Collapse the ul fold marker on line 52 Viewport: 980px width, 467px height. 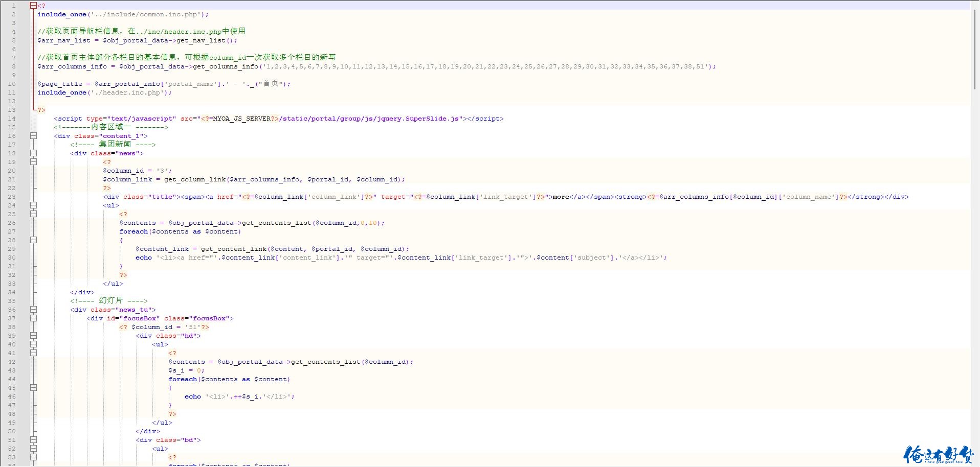pos(33,449)
